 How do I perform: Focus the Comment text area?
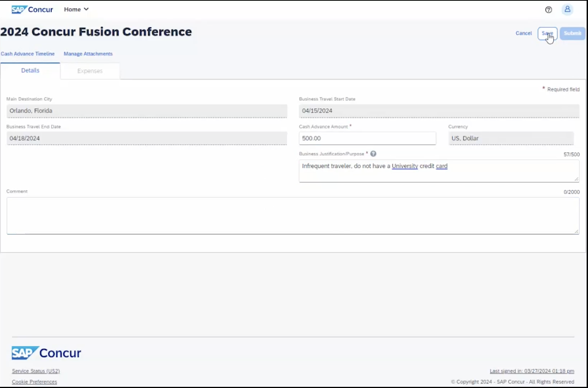293,216
